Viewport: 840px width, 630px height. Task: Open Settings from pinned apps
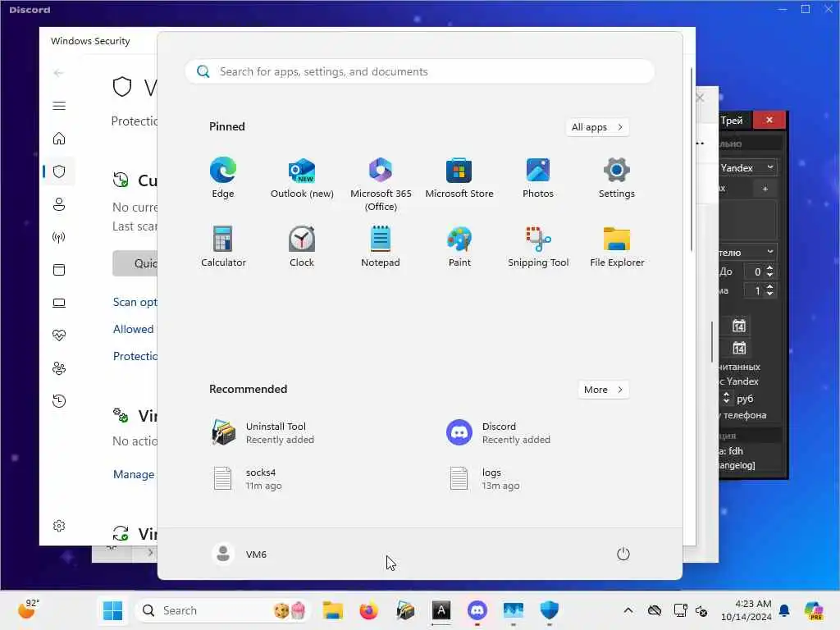[x=617, y=178]
